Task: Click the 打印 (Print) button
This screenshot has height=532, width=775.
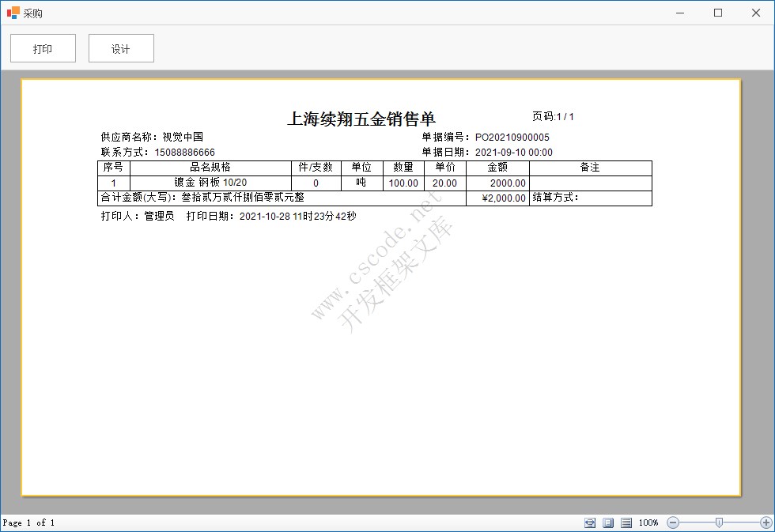Action: pos(43,48)
